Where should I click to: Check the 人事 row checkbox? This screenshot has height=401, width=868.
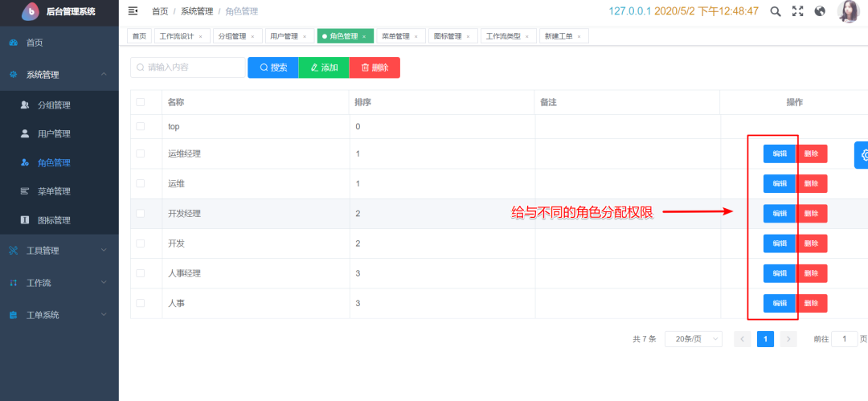tap(141, 303)
